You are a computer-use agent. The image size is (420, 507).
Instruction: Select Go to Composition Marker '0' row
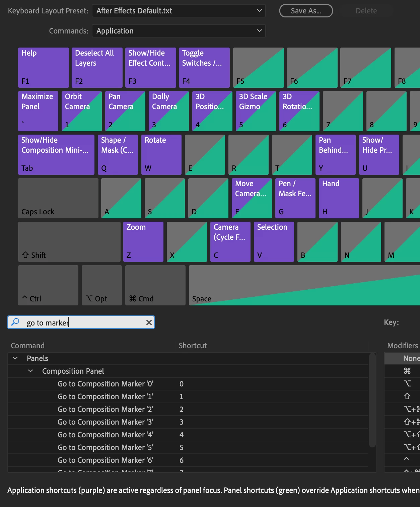[x=188, y=384]
